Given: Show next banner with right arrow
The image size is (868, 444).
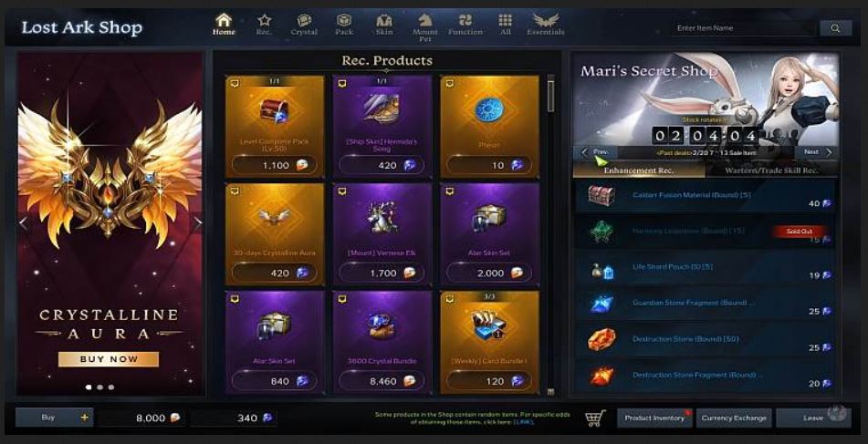Looking at the screenshot, I should click(x=197, y=223).
